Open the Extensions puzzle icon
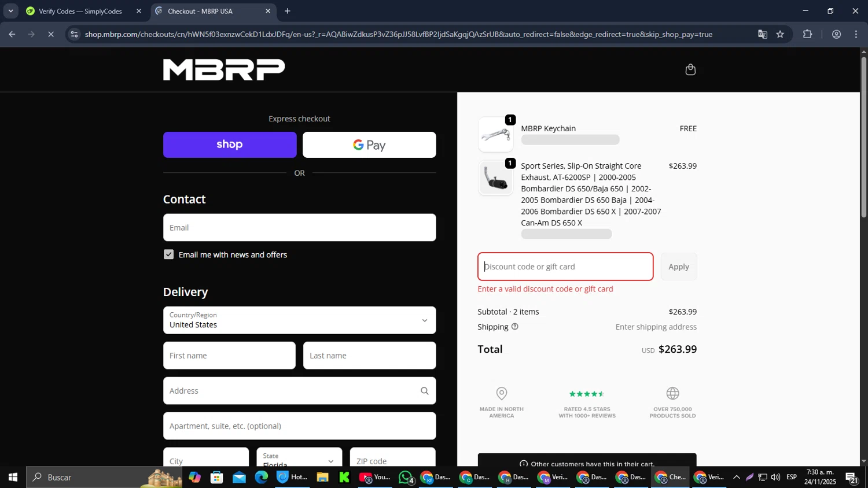Viewport: 868px width, 488px height. point(807,35)
